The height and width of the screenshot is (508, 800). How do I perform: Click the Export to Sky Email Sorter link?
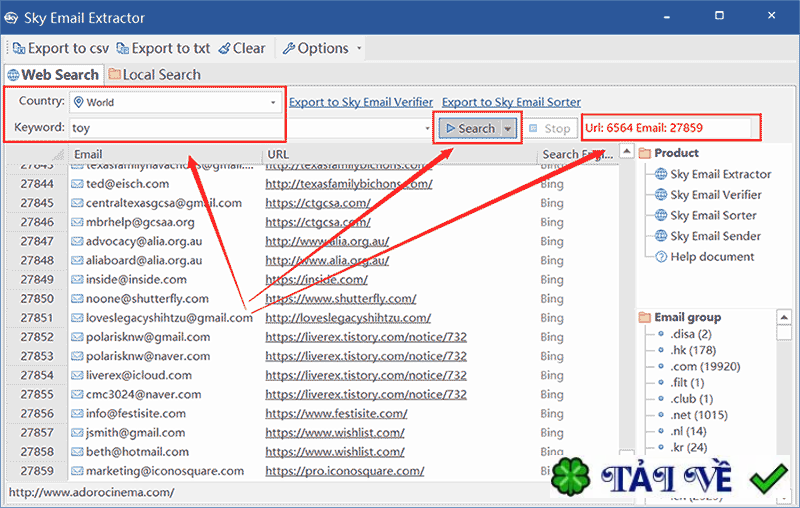[x=511, y=102]
